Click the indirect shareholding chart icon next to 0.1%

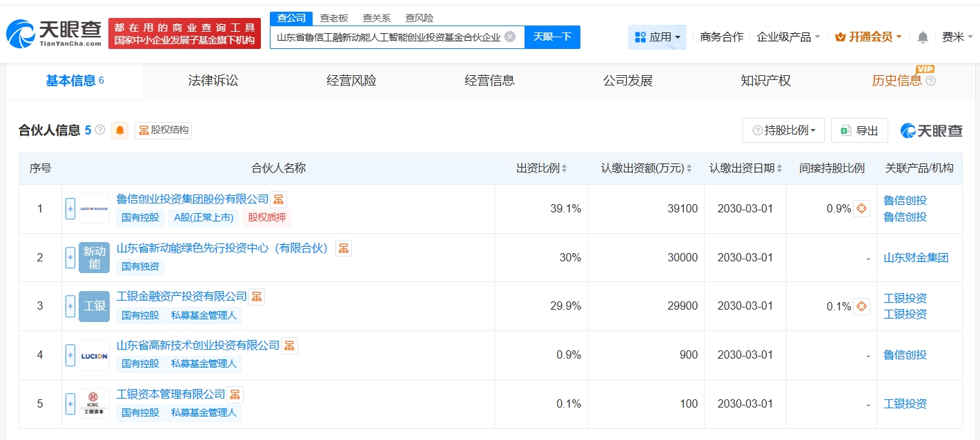coord(861,306)
